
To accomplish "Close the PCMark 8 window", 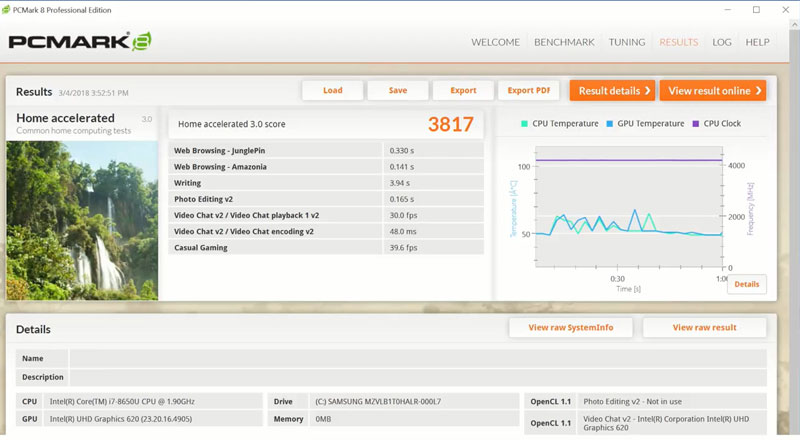I will (786, 10).
